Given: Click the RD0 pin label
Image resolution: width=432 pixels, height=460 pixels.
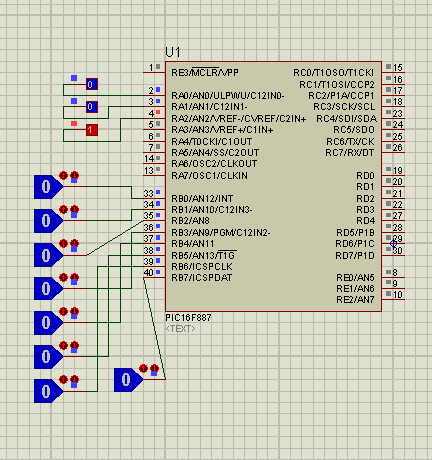Looking at the screenshot, I should point(365,175).
